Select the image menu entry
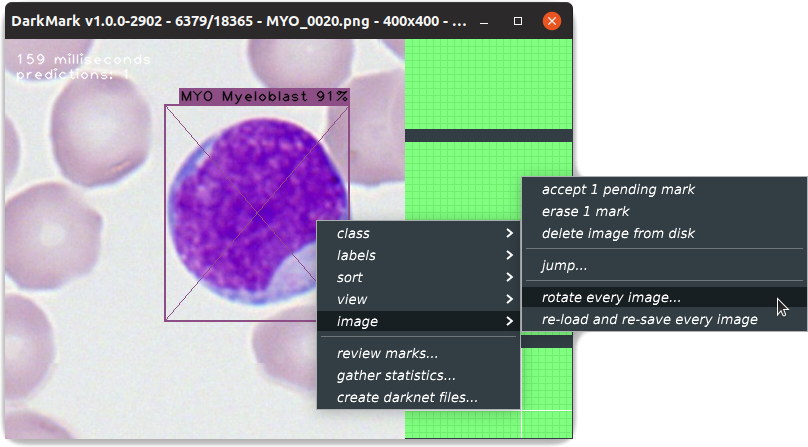The width and height of the screenshot is (808, 447). tap(418, 321)
